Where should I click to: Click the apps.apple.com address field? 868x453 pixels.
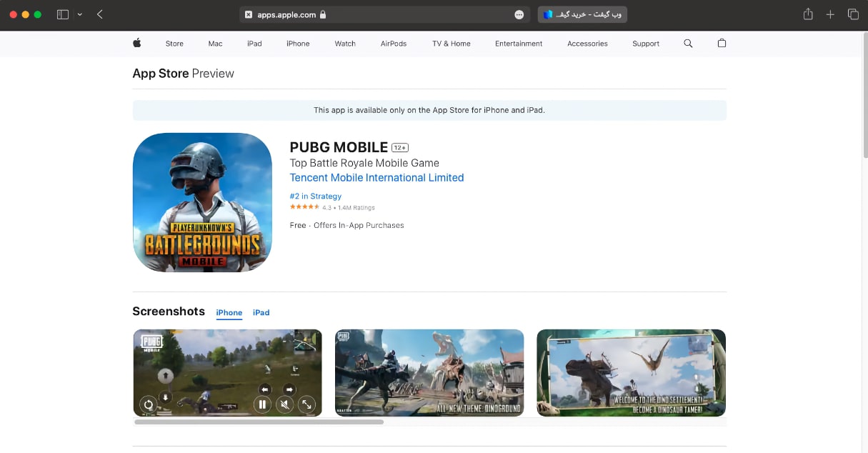point(384,14)
